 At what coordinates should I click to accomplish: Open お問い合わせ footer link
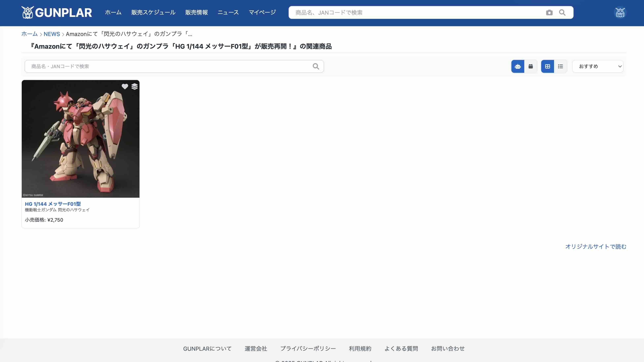click(448, 349)
